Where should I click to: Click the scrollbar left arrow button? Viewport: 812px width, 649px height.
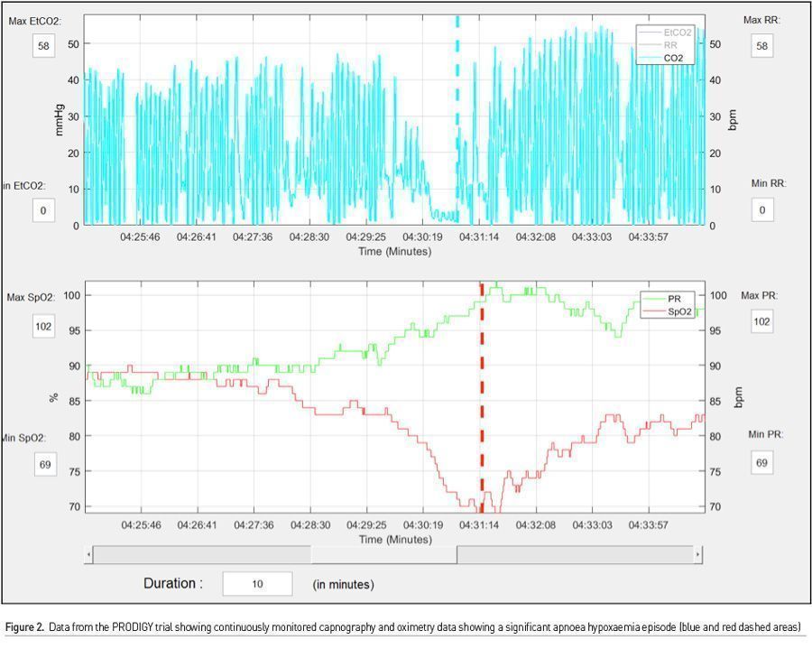coord(88,554)
